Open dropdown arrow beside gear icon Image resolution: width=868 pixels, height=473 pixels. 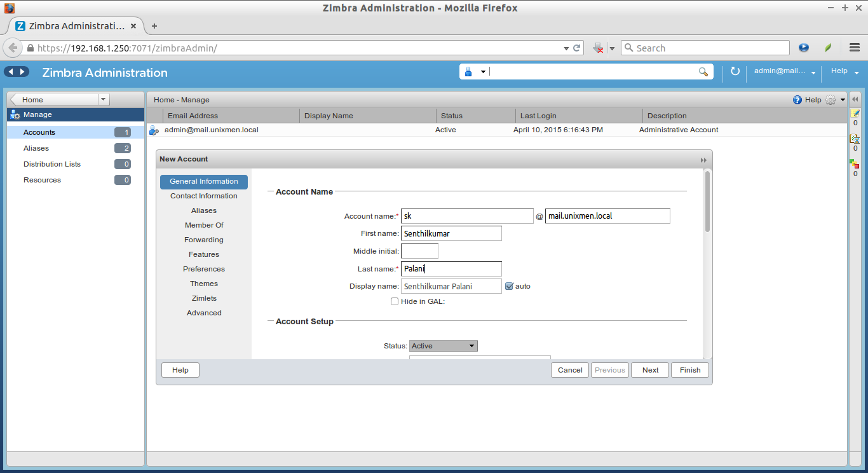[843, 100]
